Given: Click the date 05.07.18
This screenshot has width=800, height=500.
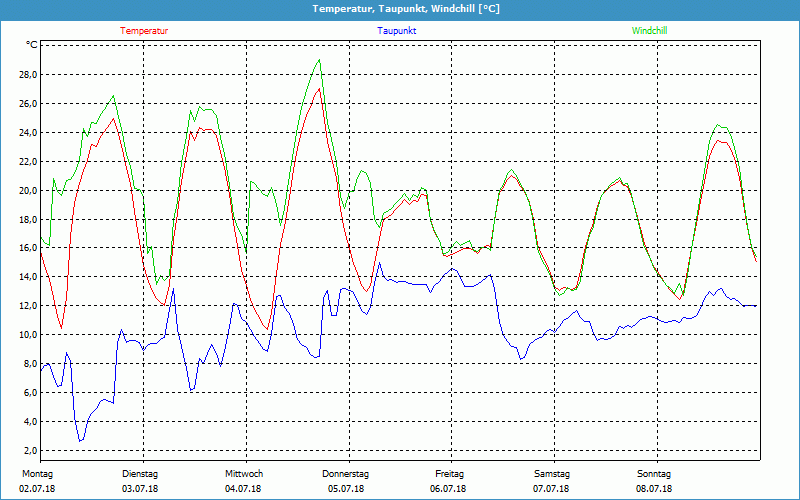Looking at the screenshot, I should pos(346,489).
